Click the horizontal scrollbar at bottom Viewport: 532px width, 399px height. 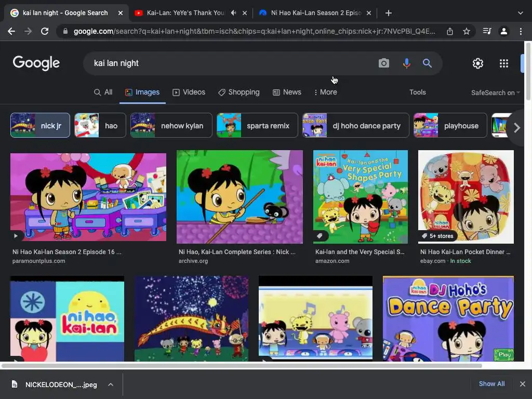pyautogui.click(x=241, y=366)
